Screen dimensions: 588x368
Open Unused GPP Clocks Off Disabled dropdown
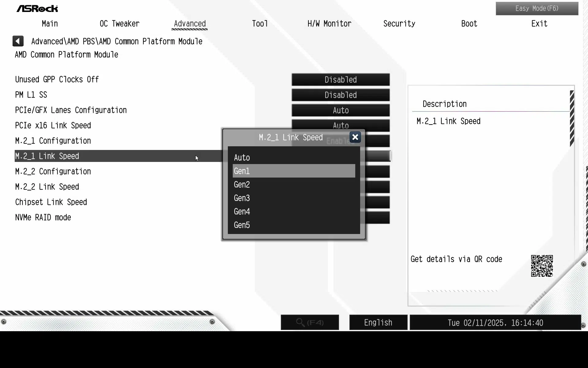(x=341, y=80)
